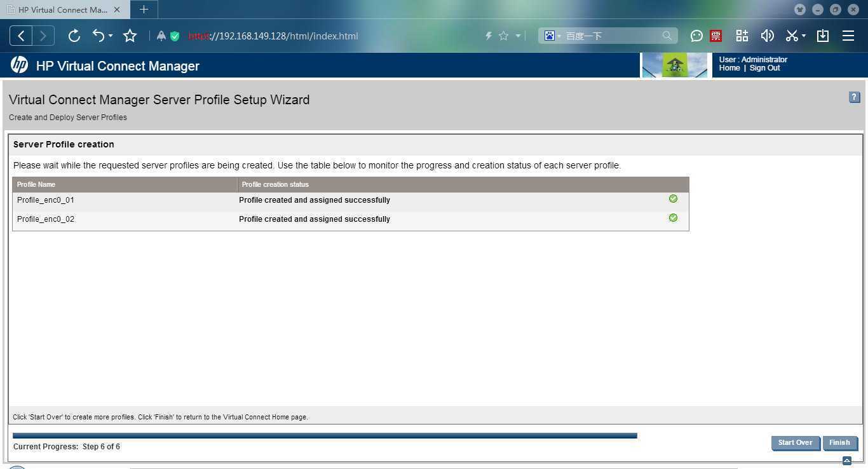Bookmark page with toolbar star icon
Image resolution: width=868 pixels, height=469 pixels.
tap(130, 36)
